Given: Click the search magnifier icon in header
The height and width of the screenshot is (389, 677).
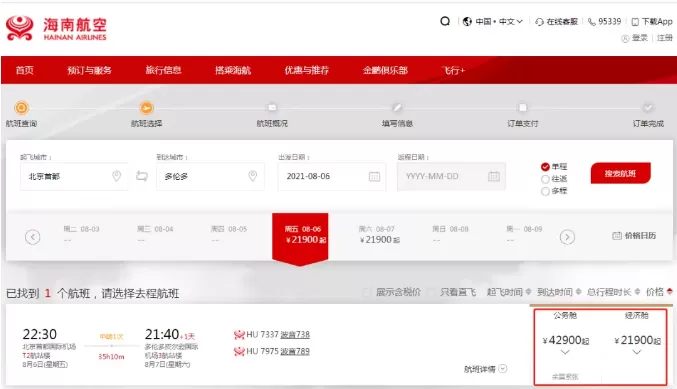Looking at the screenshot, I should (x=445, y=21).
